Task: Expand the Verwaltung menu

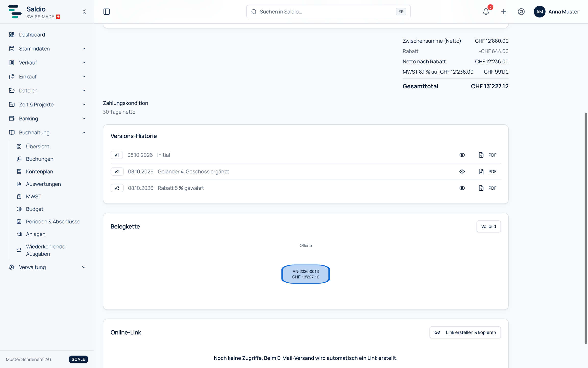Action: [47, 267]
